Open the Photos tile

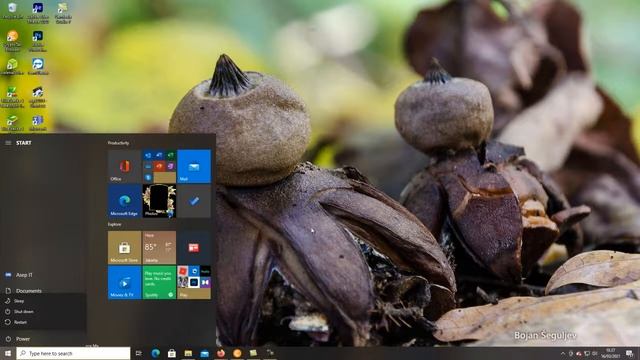point(159,201)
